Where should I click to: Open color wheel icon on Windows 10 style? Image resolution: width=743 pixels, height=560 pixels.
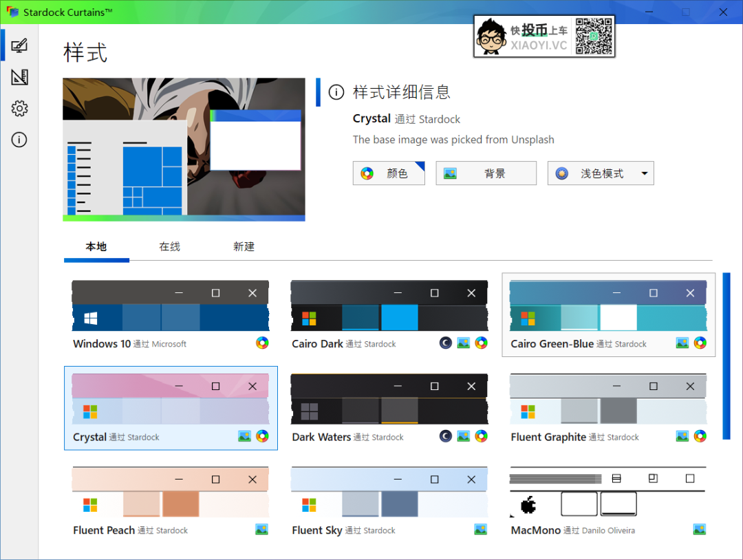[x=262, y=342]
